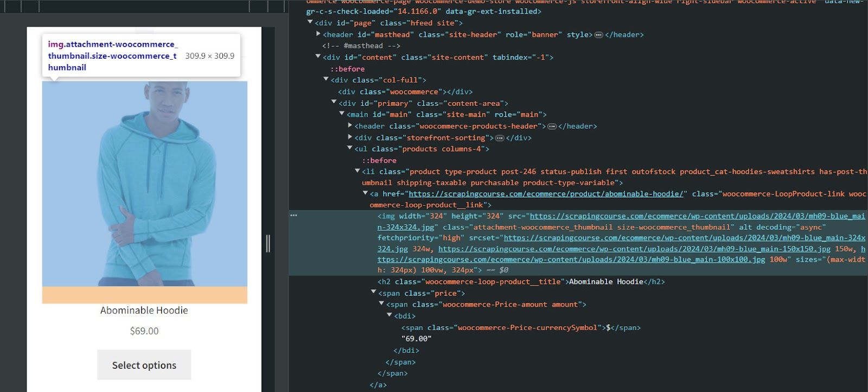Collapse the main#main site-main node
This screenshot has width=868, height=392.
point(342,114)
